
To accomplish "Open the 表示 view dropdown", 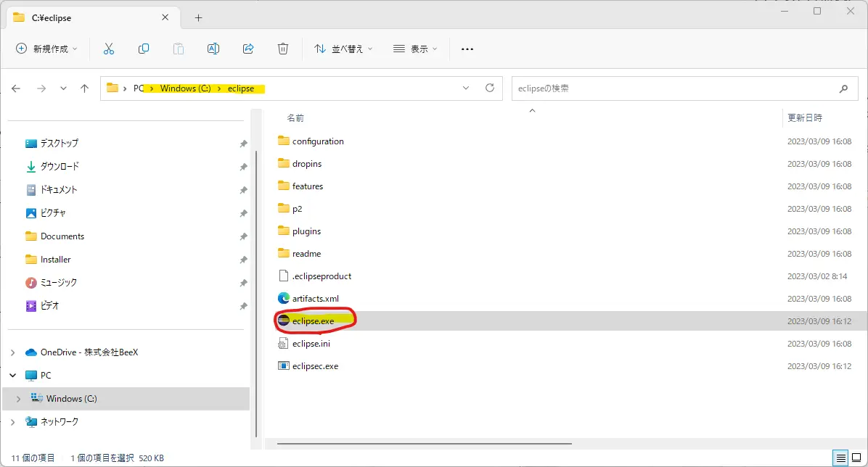I will click(415, 49).
